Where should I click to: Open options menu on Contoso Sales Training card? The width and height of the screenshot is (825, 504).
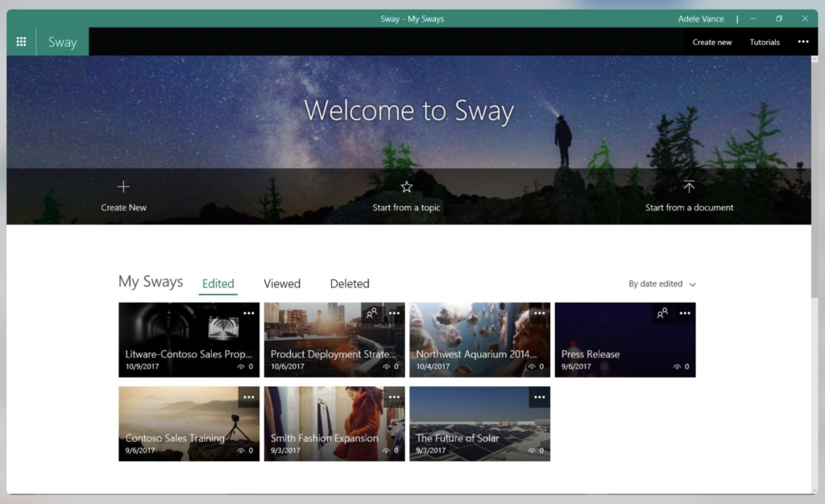click(249, 397)
